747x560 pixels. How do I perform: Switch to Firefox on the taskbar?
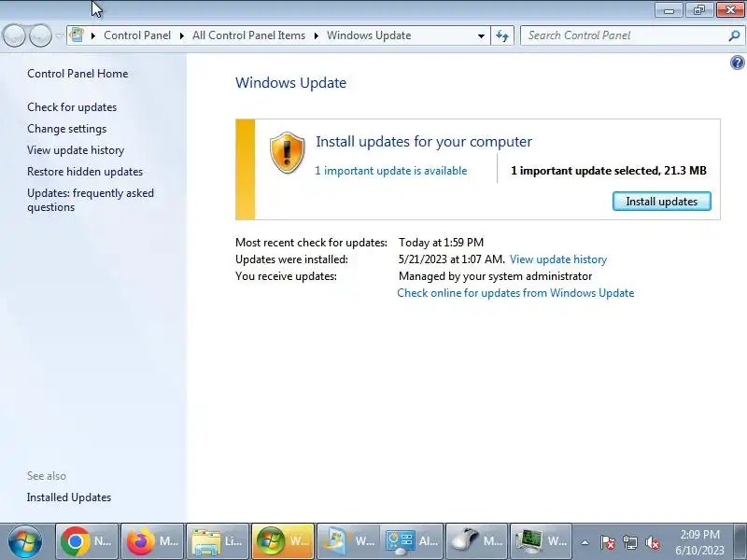point(152,541)
